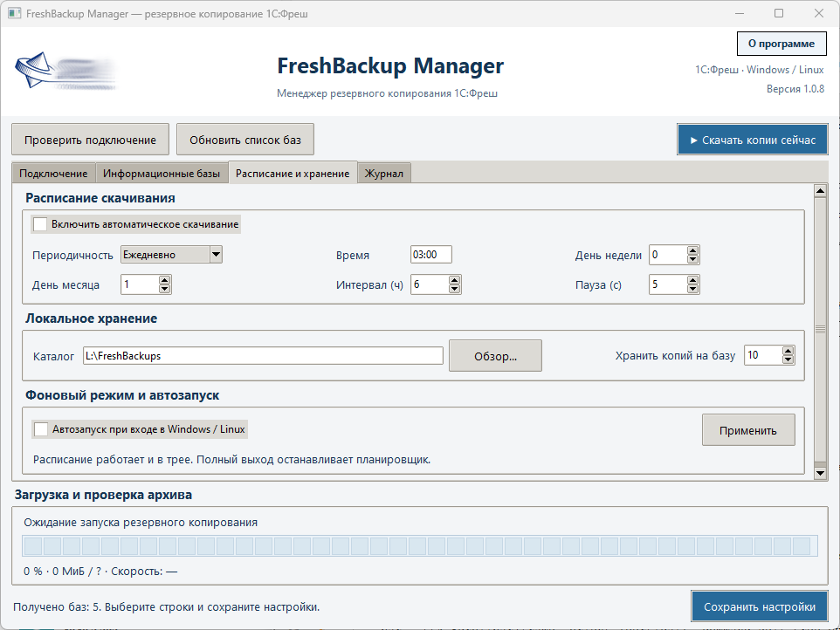Screen dimensions: 840x630
Task: Select the Расписание и хранение tab
Action: [x=293, y=173]
